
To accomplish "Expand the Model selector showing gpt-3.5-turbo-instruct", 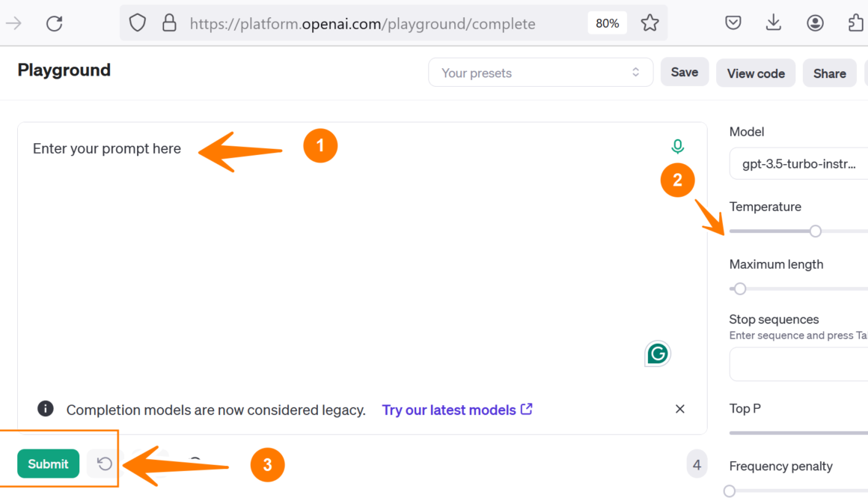I will (798, 164).
